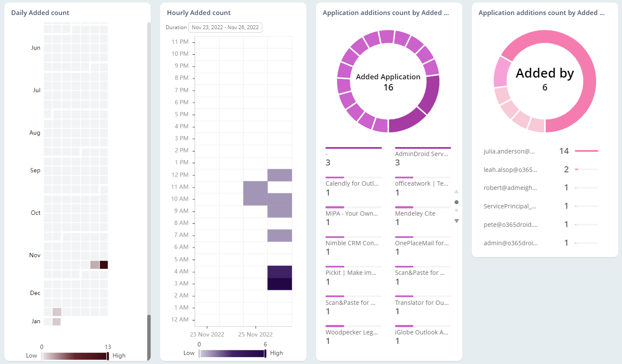Select the second pagination dot in applications card
Screen dimensions: 622x364
coord(456,210)
